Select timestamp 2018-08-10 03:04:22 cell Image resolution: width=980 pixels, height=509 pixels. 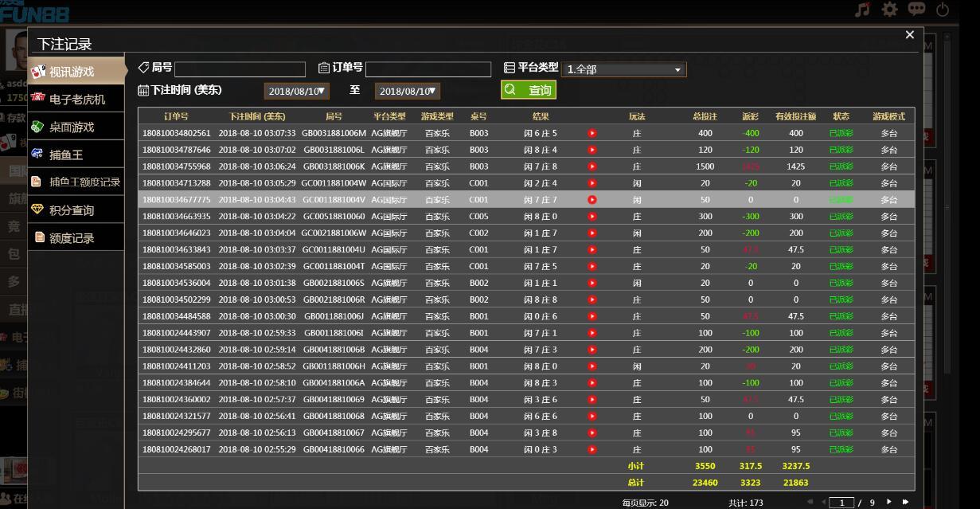click(257, 217)
